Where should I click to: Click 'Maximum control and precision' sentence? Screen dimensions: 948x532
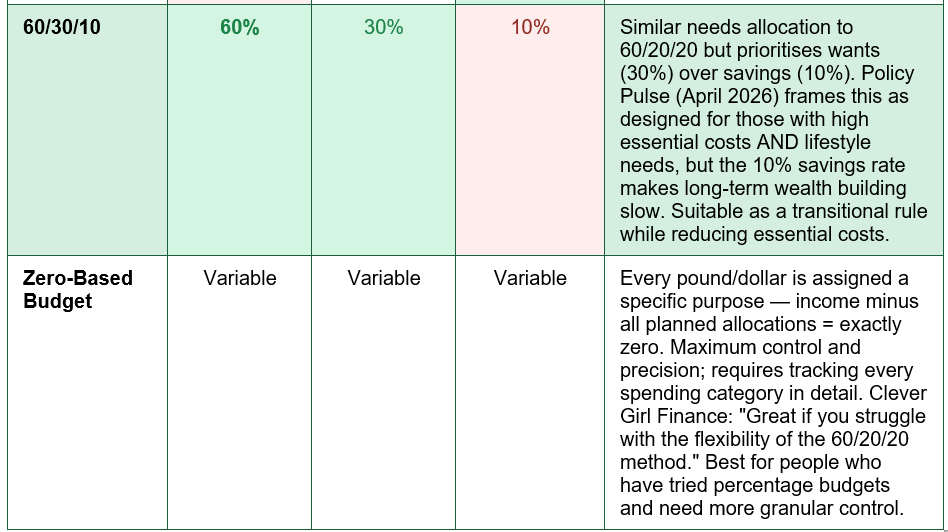(740, 358)
